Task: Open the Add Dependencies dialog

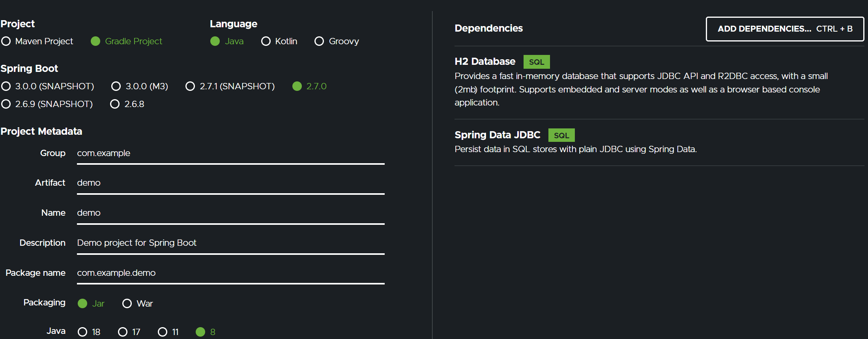Action: tap(785, 29)
